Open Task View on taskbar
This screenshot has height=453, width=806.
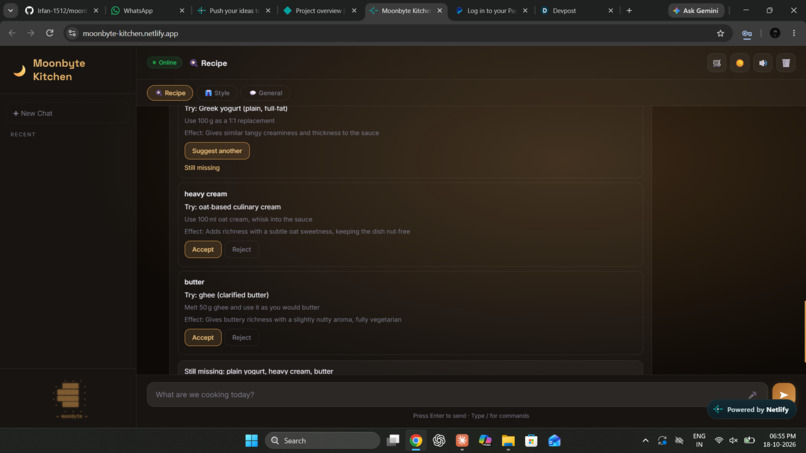[393, 441]
